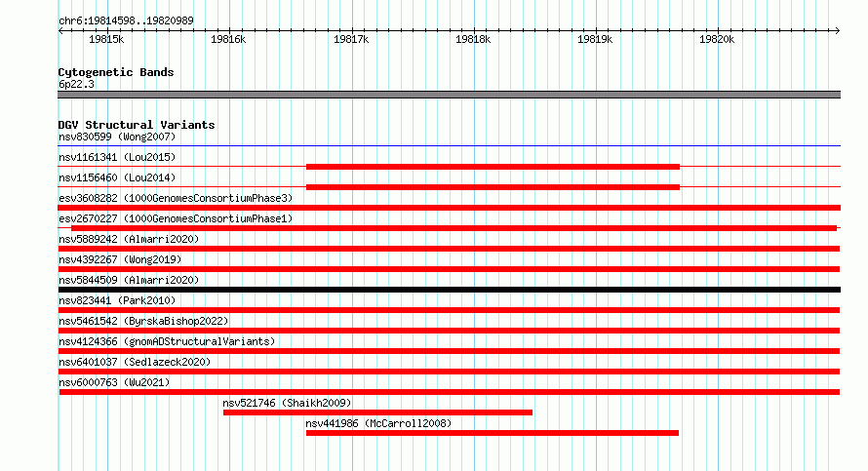
Task: Click the DGV Structural Variants track title
Action: [137, 125]
